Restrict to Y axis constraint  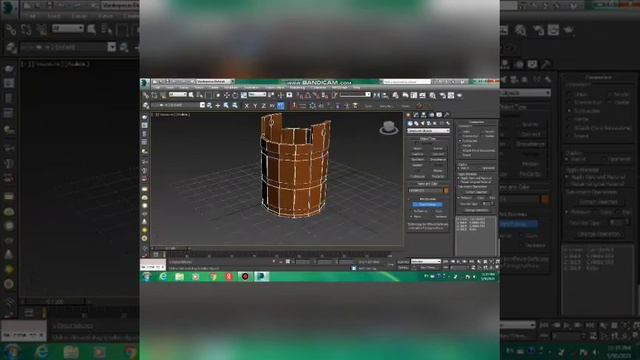point(255,105)
